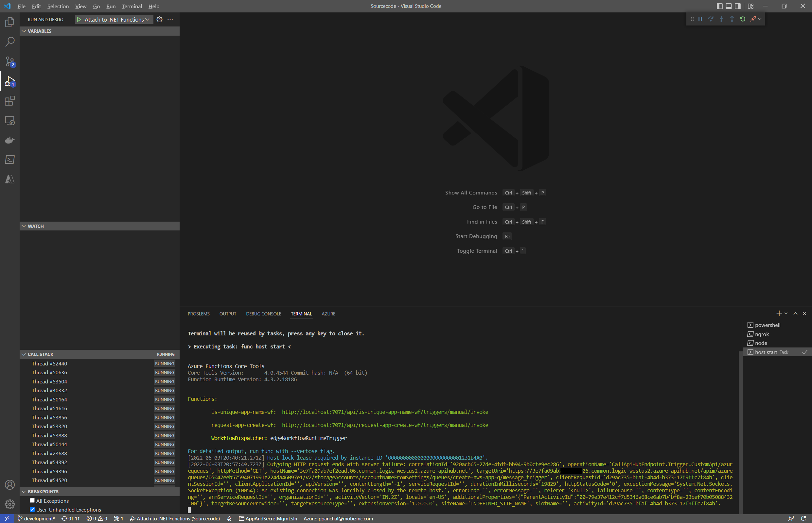Restart the debug session
This screenshot has width=812, height=523.
(x=743, y=19)
